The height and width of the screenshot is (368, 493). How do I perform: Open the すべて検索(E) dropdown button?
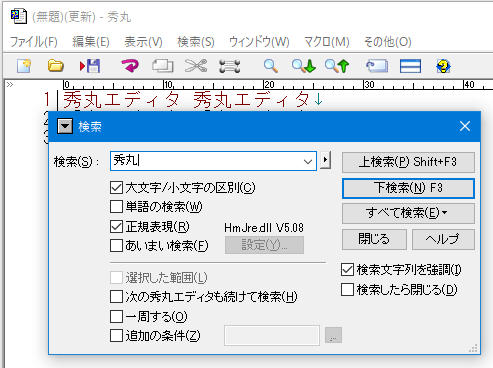(408, 213)
